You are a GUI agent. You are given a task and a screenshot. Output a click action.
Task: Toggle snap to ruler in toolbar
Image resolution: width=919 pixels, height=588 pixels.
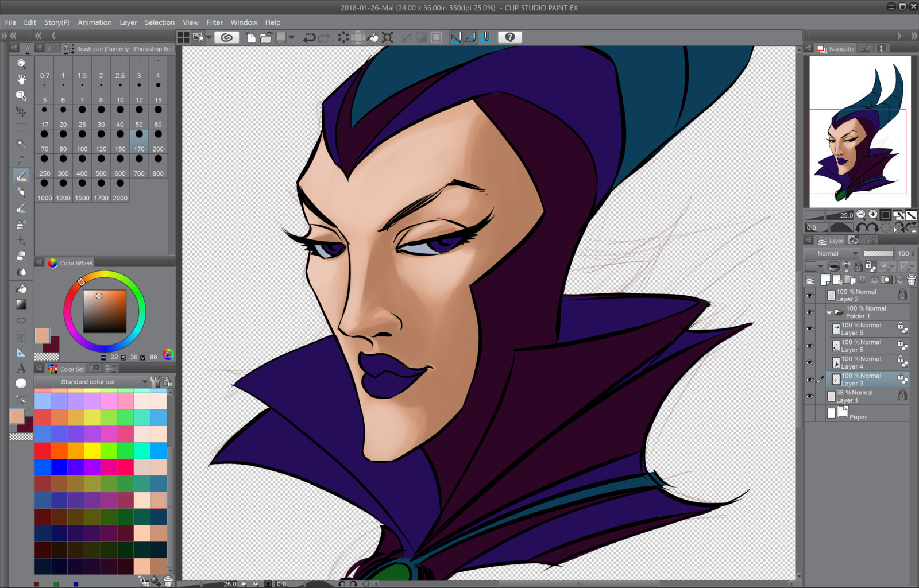456,37
